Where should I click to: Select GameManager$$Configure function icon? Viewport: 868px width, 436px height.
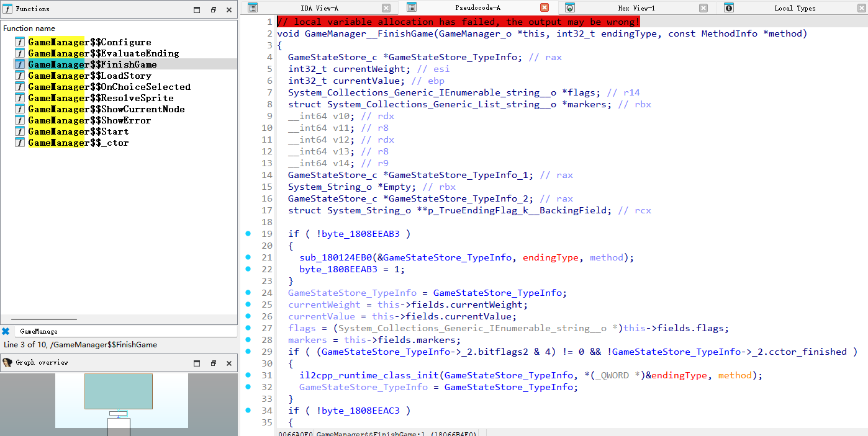point(20,42)
